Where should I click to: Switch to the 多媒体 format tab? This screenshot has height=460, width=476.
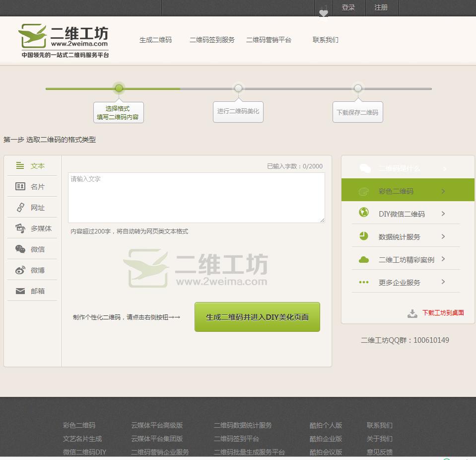pos(32,228)
